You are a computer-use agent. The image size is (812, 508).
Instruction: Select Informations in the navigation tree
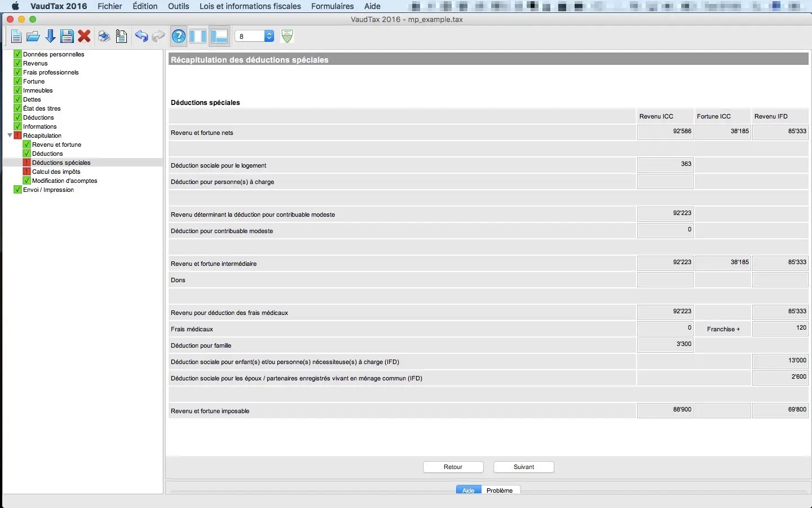40,126
